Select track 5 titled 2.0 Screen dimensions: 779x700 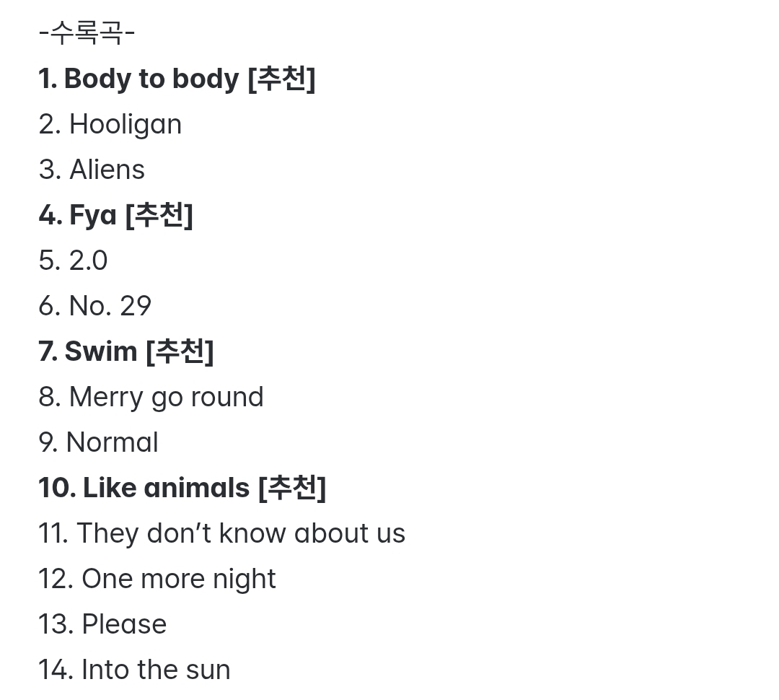coord(88,261)
